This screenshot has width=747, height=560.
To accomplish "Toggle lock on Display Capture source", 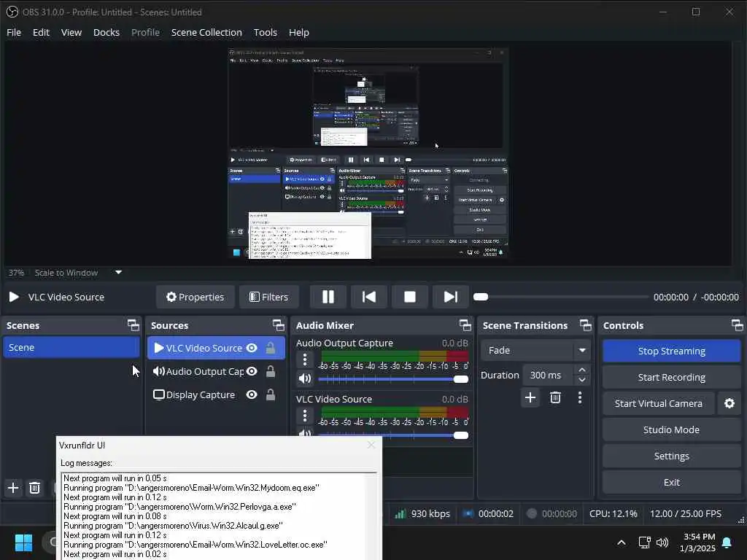I will (270, 394).
